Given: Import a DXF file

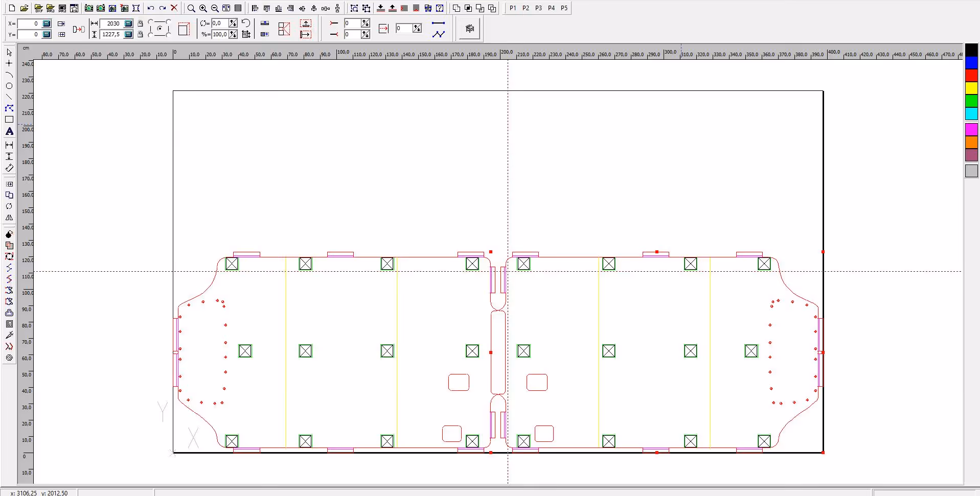Looking at the screenshot, I should click(x=38, y=8).
